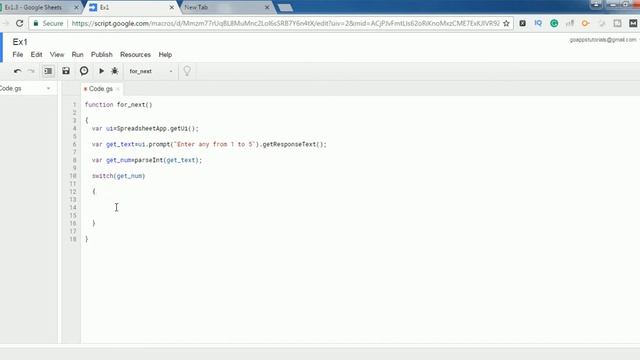This screenshot has height=360, width=640.
Task: Bookmark this page with the star icon
Action: (x=506, y=23)
